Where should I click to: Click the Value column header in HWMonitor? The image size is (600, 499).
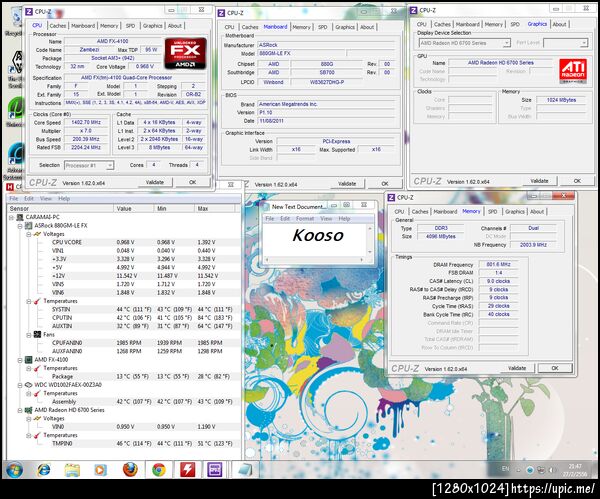[134, 209]
